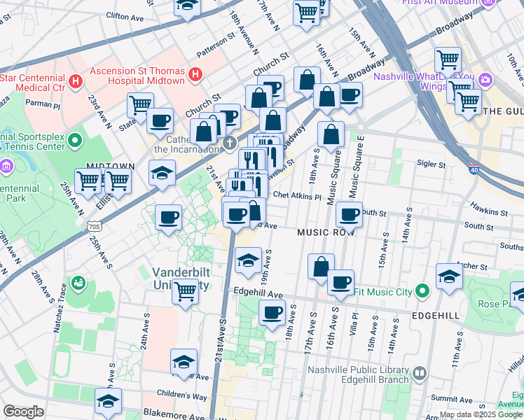Open the coffee cup marker above MUSIC ROW label

click(x=350, y=217)
